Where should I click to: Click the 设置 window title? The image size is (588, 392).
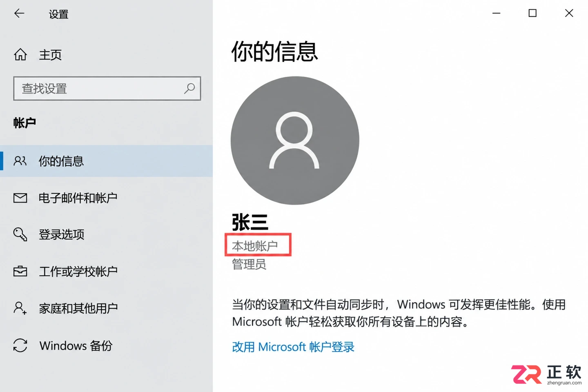tap(58, 14)
